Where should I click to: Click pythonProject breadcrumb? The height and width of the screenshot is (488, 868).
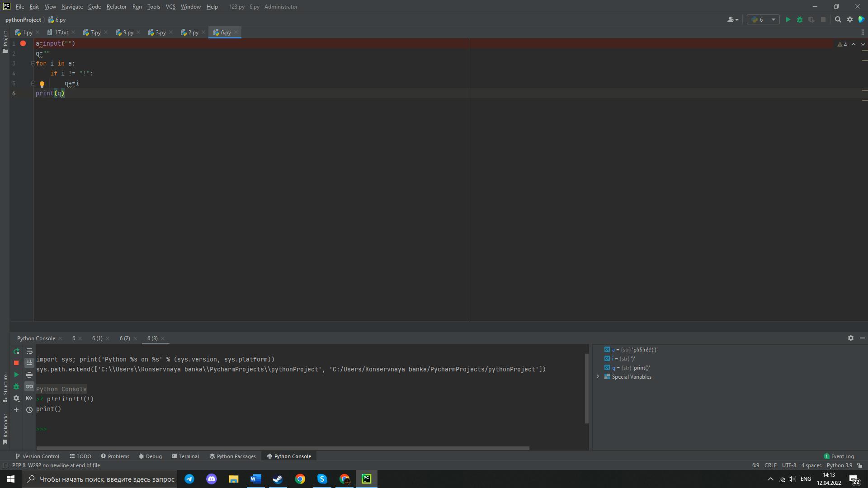pos(23,19)
